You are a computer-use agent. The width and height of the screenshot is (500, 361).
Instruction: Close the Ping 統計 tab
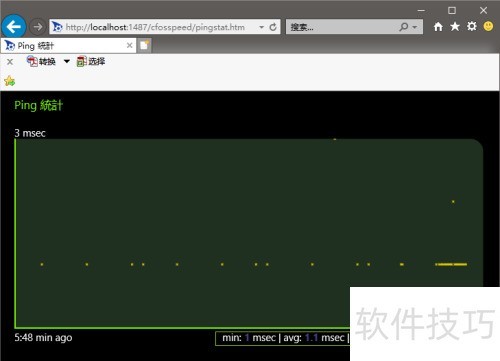click(x=130, y=45)
